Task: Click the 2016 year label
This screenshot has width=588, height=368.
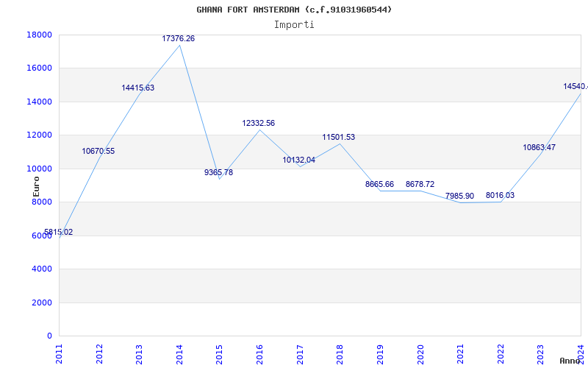Action: tap(259, 354)
